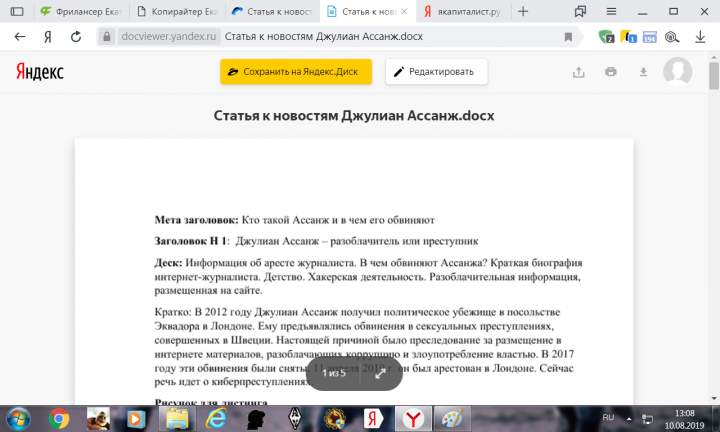Switch to the Копирайтер Ека tab

pyautogui.click(x=178, y=11)
